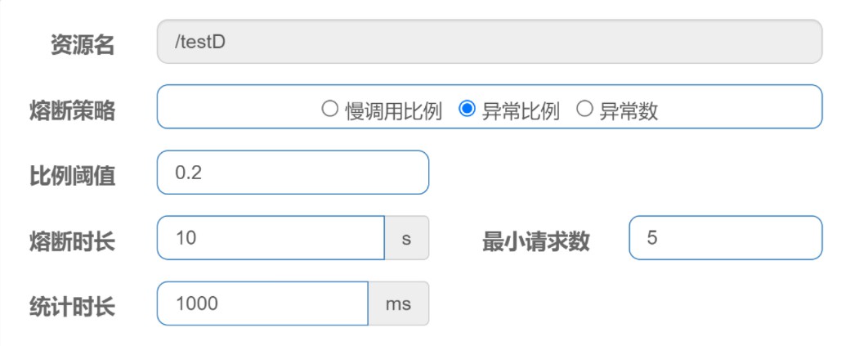Click the 熔断策略 field label

[72, 110]
